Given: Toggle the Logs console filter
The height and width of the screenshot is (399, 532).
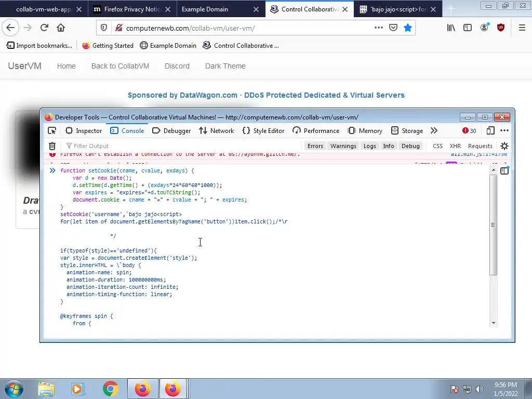Looking at the screenshot, I should click(x=369, y=146).
